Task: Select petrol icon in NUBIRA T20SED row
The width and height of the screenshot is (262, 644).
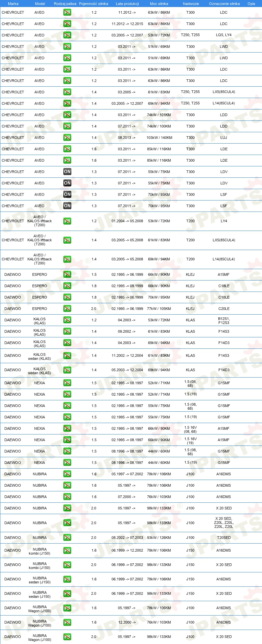Action: pyautogui.click(x=67, y=538)
